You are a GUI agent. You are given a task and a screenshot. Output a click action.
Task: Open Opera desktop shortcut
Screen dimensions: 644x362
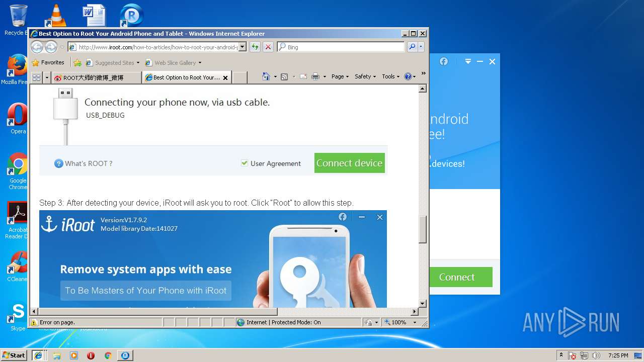click(x=18, y=119)
